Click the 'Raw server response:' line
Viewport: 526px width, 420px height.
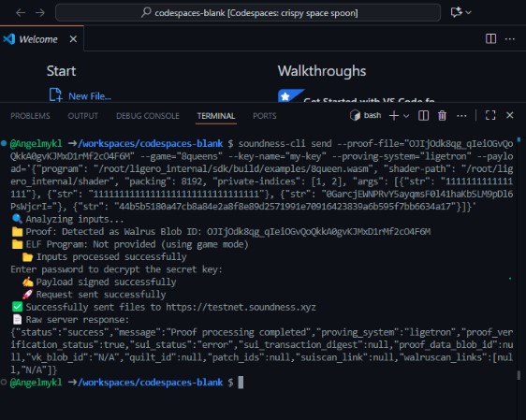(70, 319)
